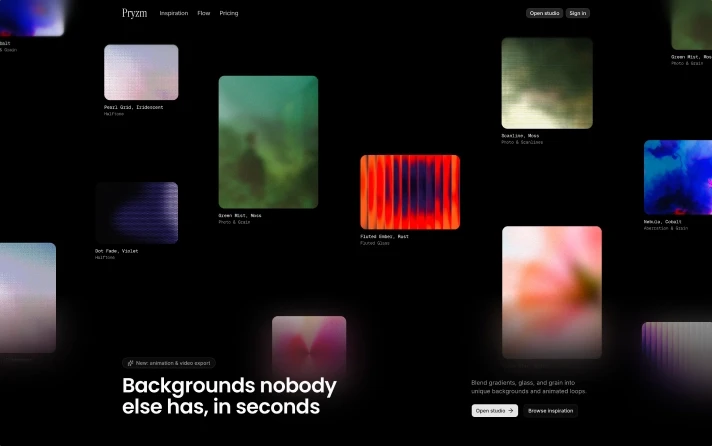The height and width of the screenshot is (446, 712).
Task: Go to the Flow page
Action: click(x=204, y=13)
